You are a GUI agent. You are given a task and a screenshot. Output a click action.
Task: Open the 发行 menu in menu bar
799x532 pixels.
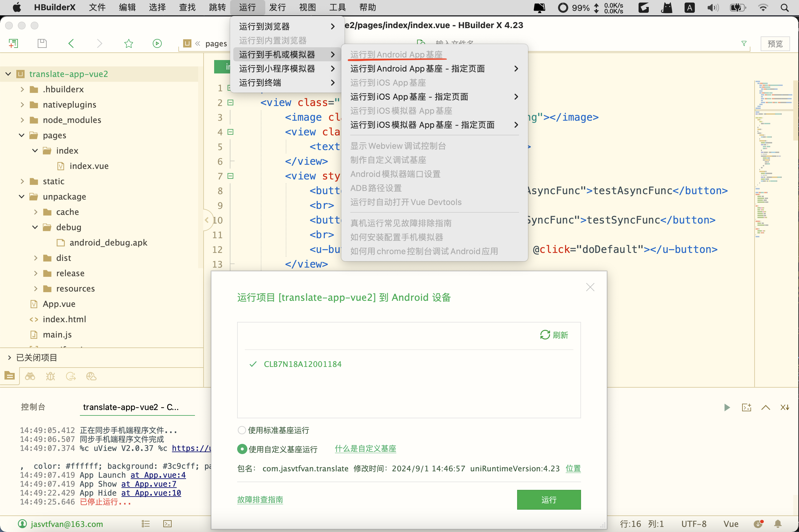pos(277,7)
